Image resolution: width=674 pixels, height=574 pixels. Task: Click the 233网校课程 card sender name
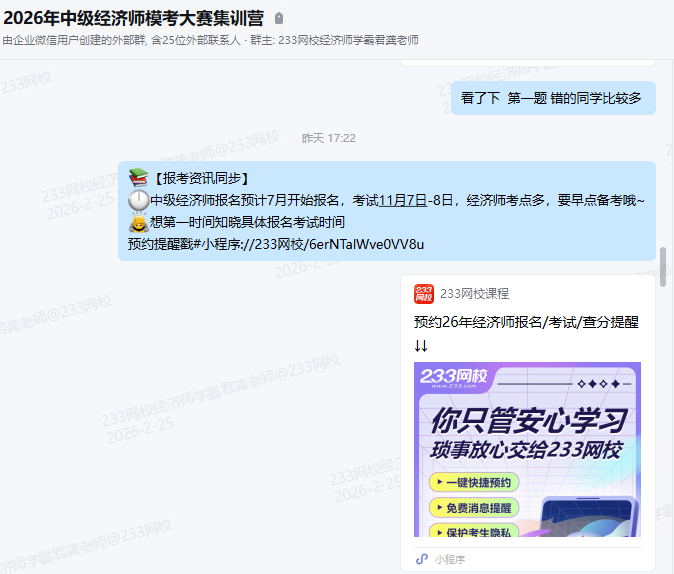point(475,294)
